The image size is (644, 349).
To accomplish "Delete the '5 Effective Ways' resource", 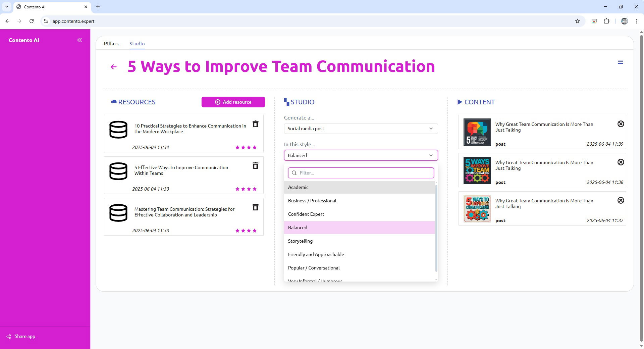I will [x=255, y=166].
